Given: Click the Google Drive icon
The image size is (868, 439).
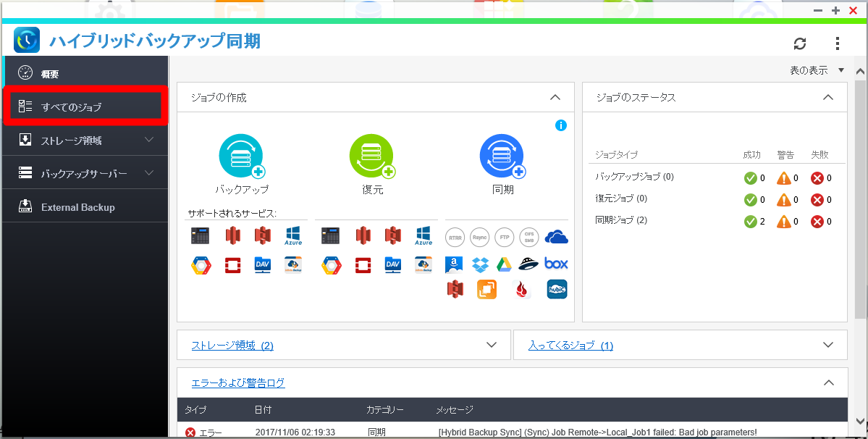Looking at the screenshot, I should (503, 264).
